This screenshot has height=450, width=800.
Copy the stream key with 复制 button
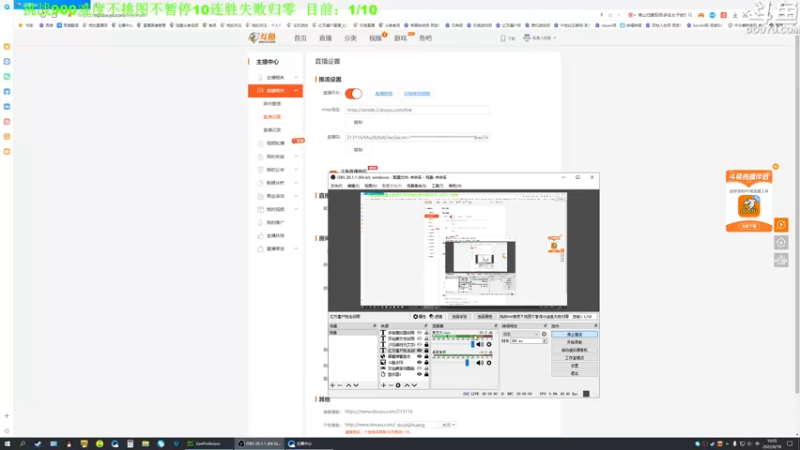(x=358, y=150)
